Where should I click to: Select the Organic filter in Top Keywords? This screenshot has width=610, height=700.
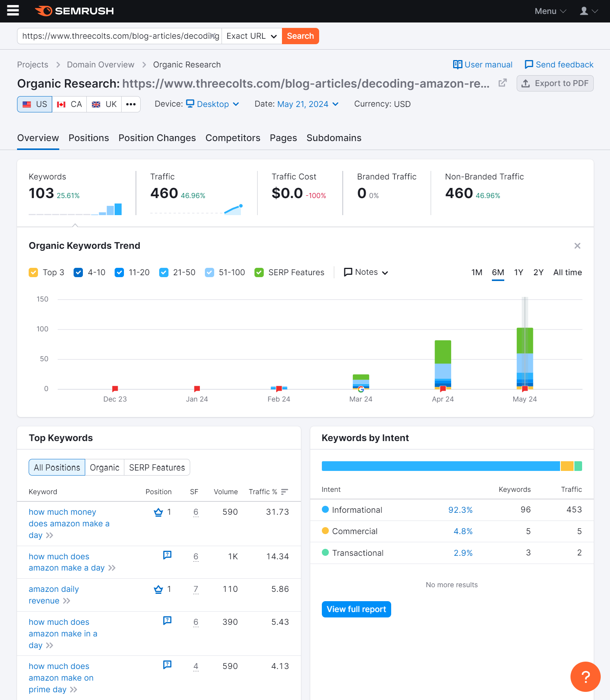[x=105, y=467]
